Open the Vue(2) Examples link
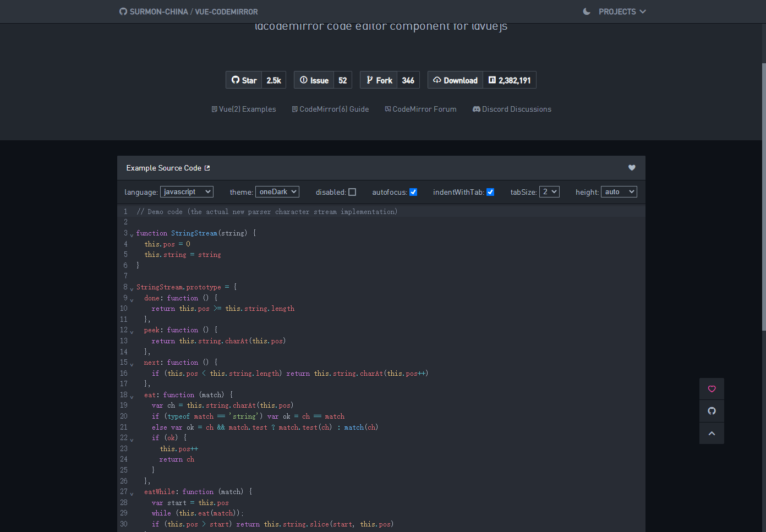This screenshot has width=766, height=532. (x=244, y=109)
